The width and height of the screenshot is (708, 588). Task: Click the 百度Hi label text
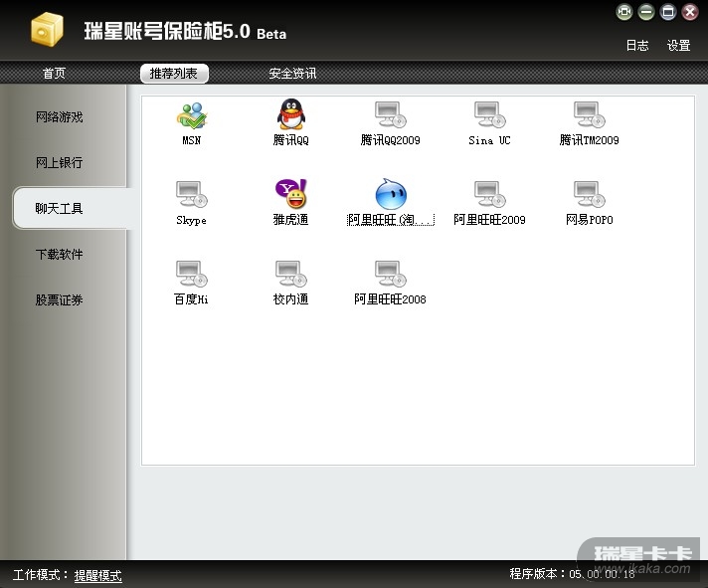pyautogui.click(x=192, y=298)
